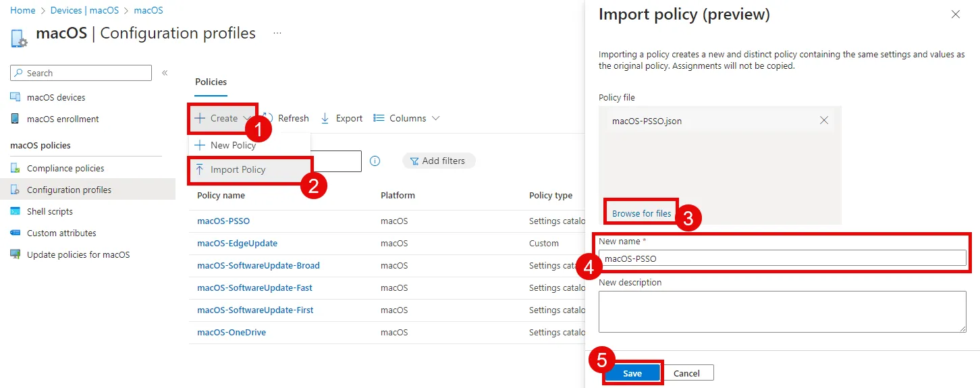Open the macOS-EdgeUpdate policy
The image size is (980, 388).
pos(237,243)
